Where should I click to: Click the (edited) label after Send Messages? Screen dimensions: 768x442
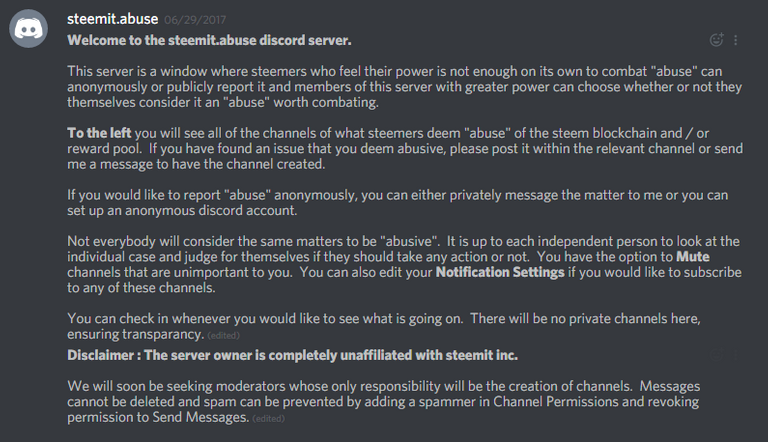pyautogui.click(x=268, y=418)
